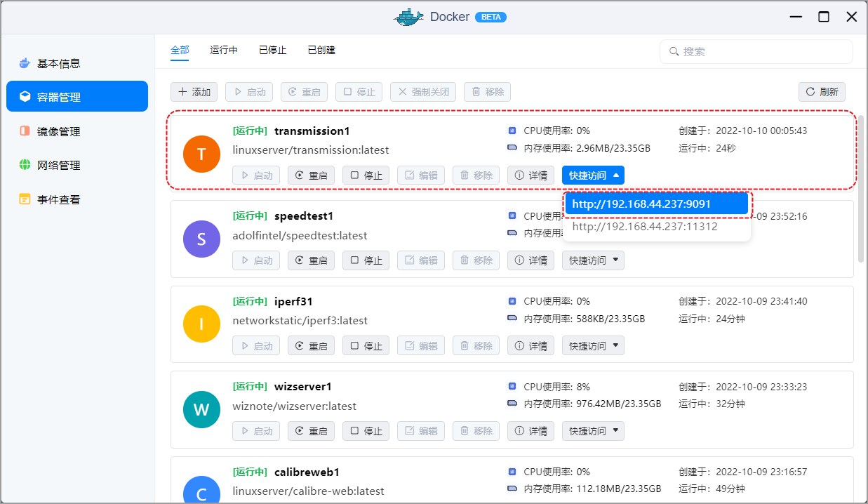Restart calibreweb1 using its 重启 button
Viewport: 868px width, 504px height.
pos(311,500)
